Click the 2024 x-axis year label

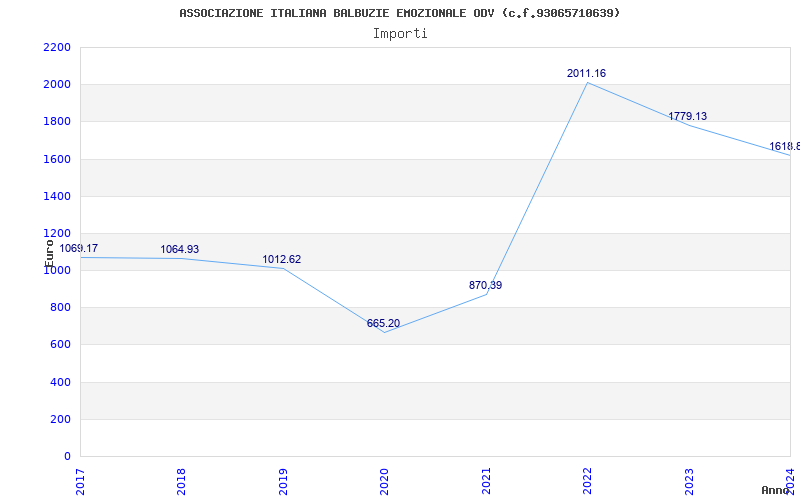791,482
